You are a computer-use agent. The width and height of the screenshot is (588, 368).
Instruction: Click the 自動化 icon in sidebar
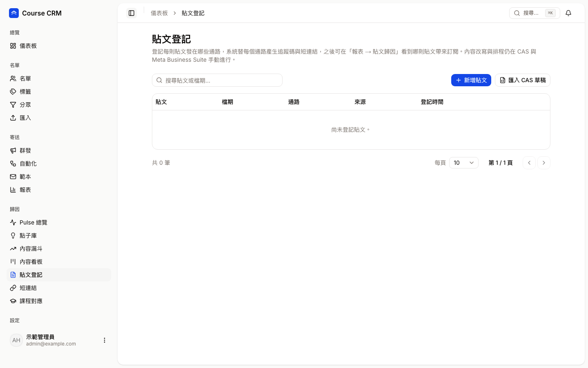(13, 164)
